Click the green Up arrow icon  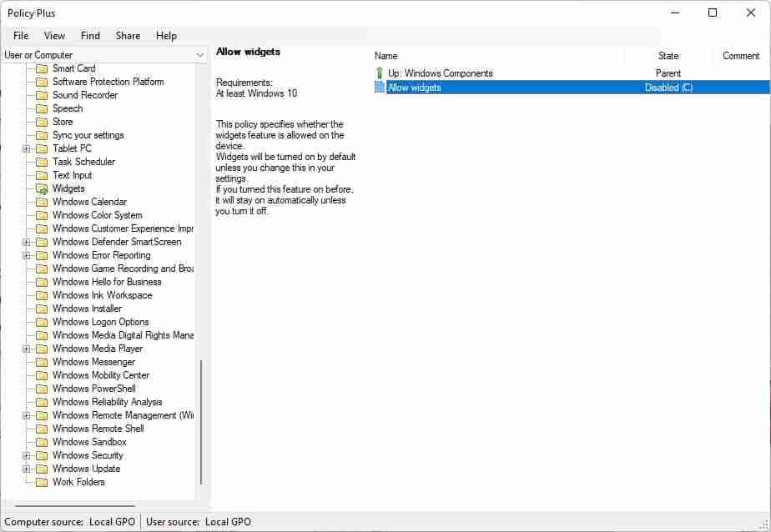[x=380, y=73]
